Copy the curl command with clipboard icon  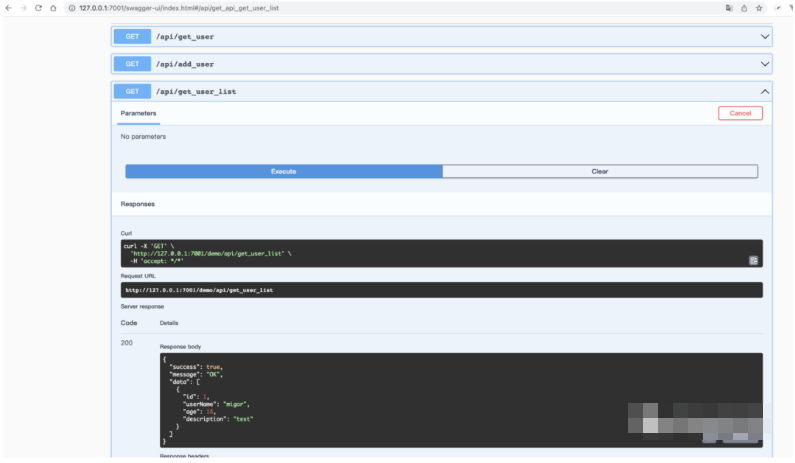(x=753, y=260)
